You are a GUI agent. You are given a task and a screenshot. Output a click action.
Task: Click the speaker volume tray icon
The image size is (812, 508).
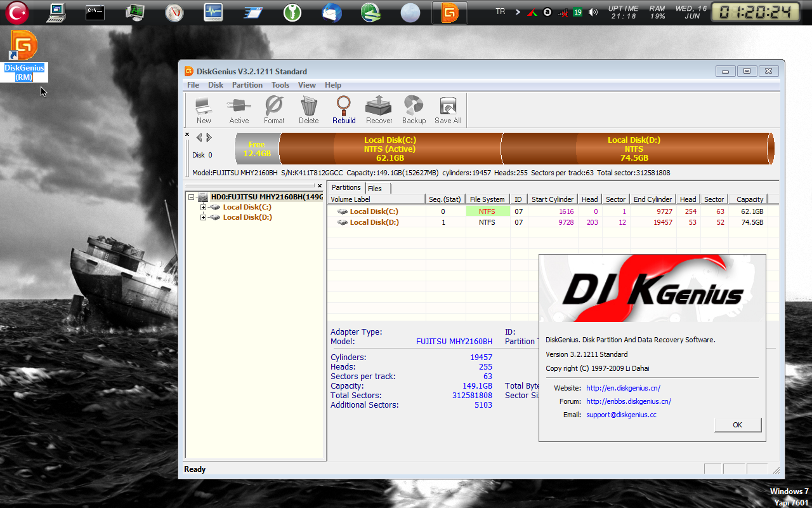[593, 12]
